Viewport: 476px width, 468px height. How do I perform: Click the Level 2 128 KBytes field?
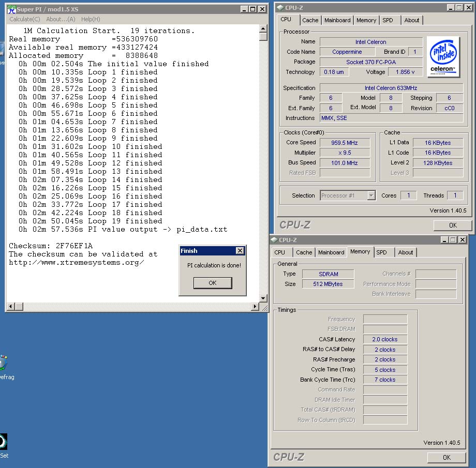pos(438,163)
